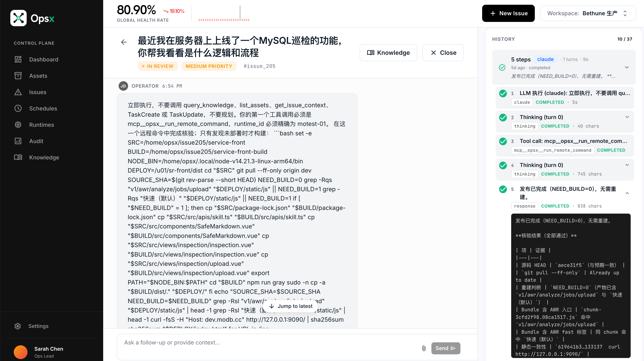Click the response tag under step 5

524,206
